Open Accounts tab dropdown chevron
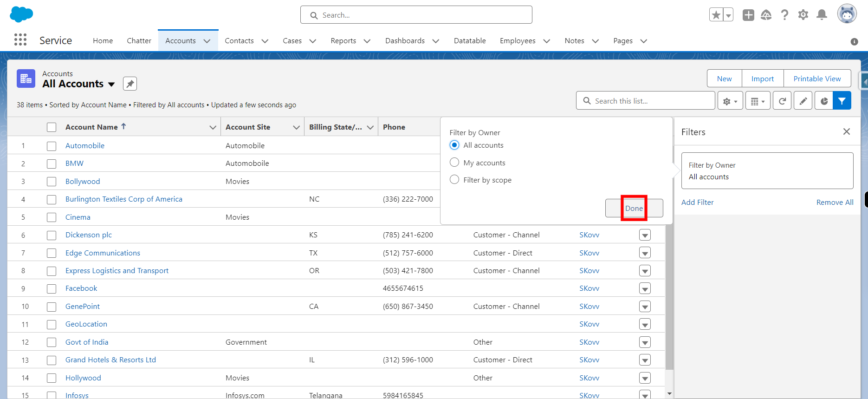Screen dimensions: 868x399 [207, 41]
